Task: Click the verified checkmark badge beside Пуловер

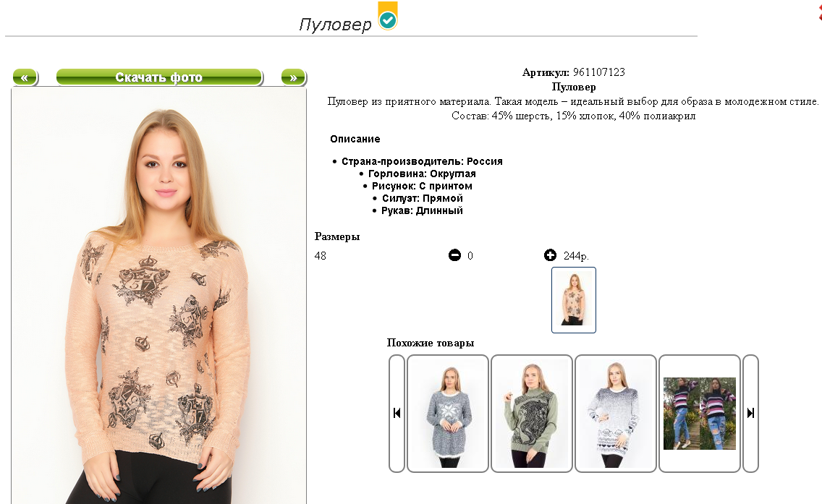Action: click(388, 16)
